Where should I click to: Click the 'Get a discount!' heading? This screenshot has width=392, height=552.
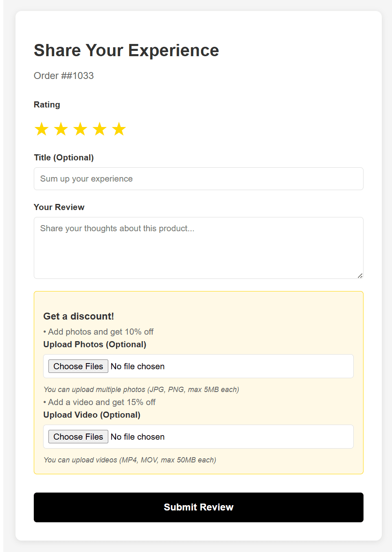[78, 316]
